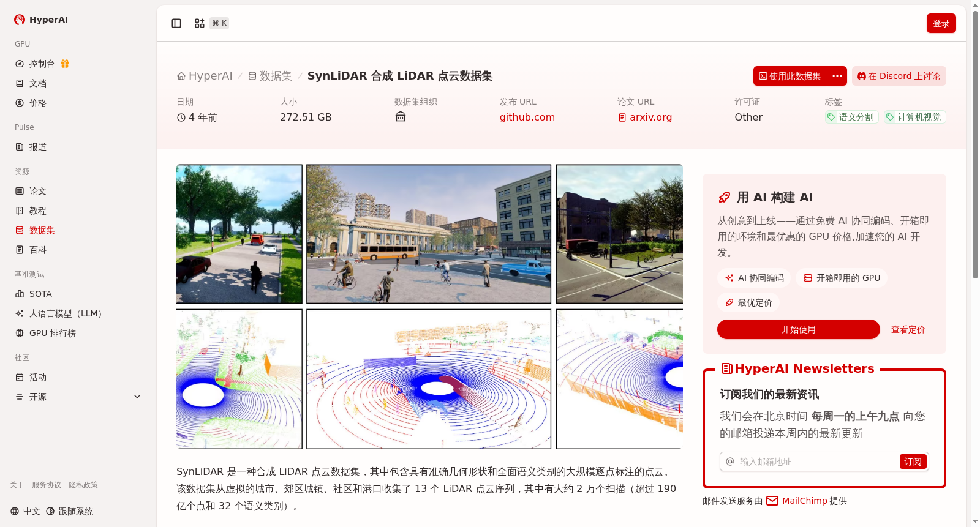Expand the 开源 sidebar section

pyautogui.click(x=78, y=397)
